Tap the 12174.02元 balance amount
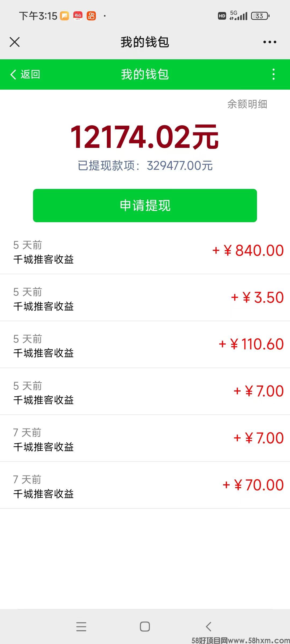The height and width of the screenshot is (644, 290). (x=145, y=137)
